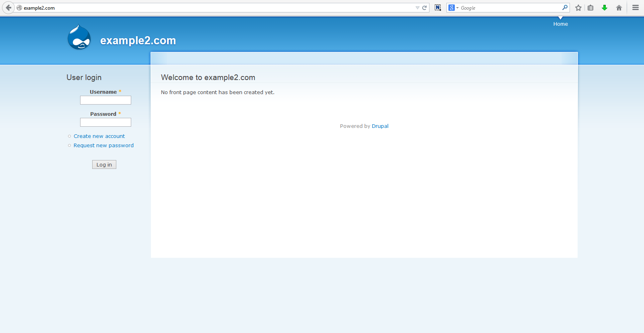Follow the Request new password link
This screenshot has width=644, height=333.
tap(103, 146)
